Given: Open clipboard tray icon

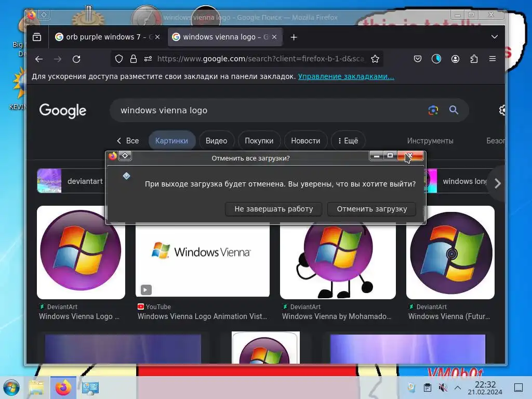Looking at the screenshot, I should pos(428,388).
